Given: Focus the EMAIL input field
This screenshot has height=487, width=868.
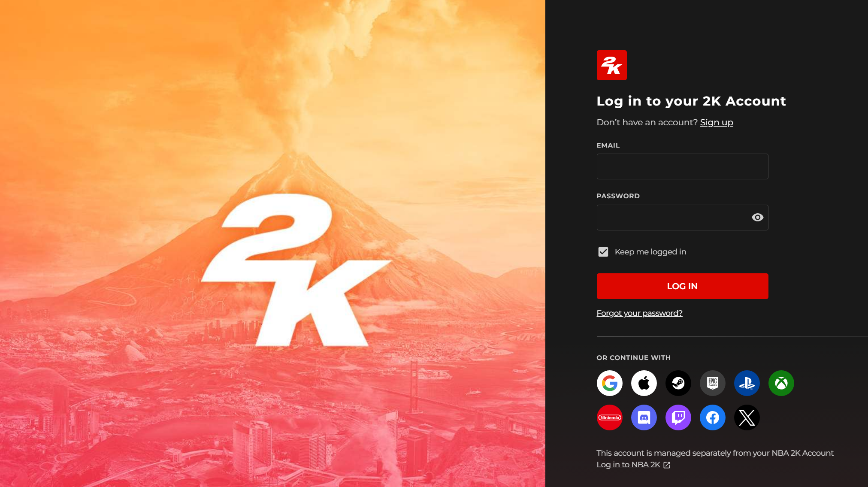Looking at the screenshot, I should pyautogui.click(x=682, y=166).
